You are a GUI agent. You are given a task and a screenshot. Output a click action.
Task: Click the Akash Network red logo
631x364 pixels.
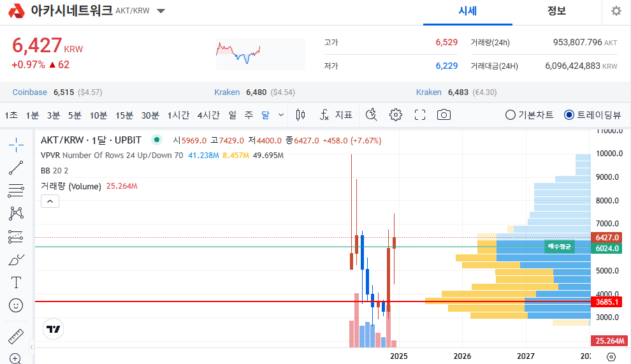coord(17,11)
